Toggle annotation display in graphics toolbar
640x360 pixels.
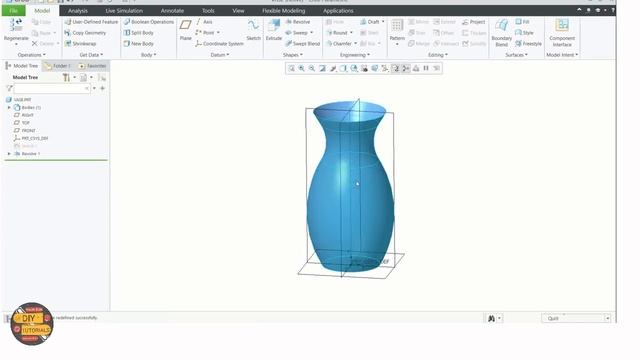396,68
